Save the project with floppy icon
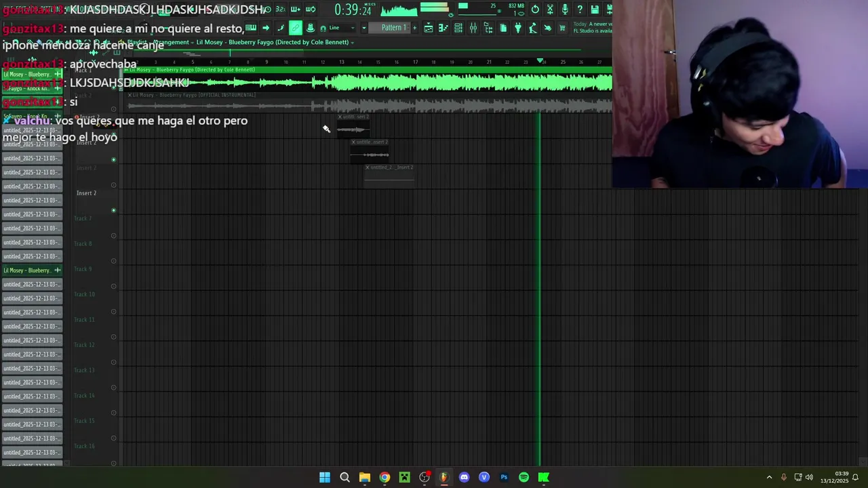 click(595, 9)
